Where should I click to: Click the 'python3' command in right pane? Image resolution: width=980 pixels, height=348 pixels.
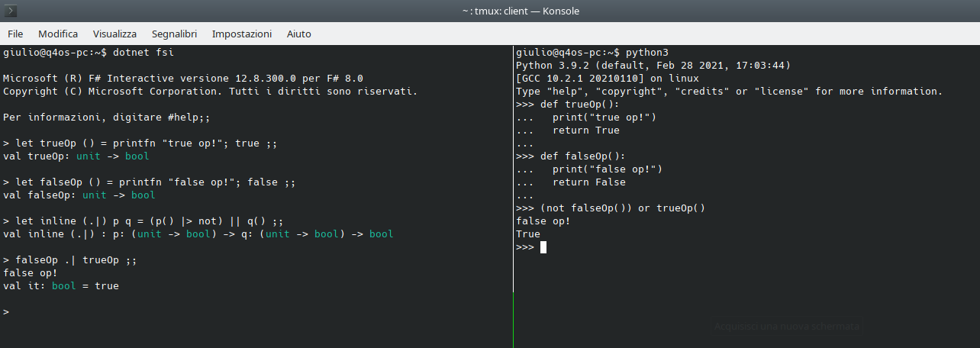pyautogui.click(x=646, y=53)
